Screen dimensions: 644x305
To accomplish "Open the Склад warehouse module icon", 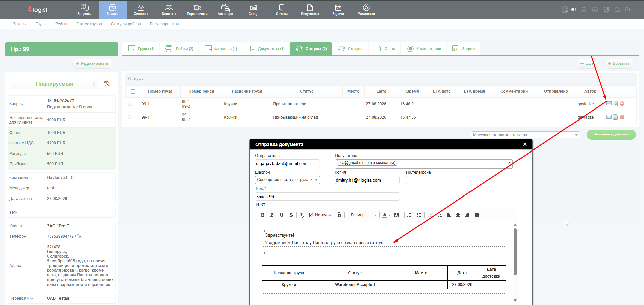I will 253,10.
